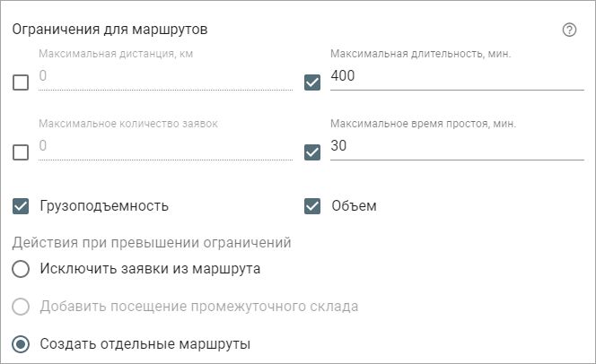Enable the Максимальная дистанция checkbox
Image resolution: width=596 pixels, height=364 pixels.
21,82
